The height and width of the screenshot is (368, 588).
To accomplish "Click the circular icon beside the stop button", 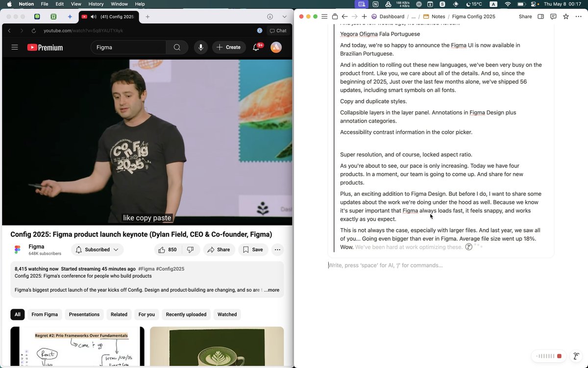I will pos(577,356).
